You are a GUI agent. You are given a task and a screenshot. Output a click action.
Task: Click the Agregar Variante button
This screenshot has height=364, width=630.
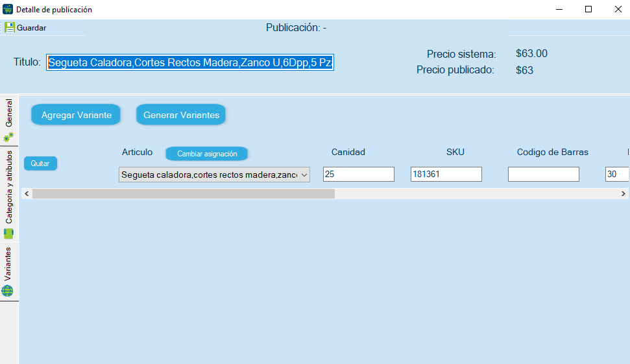[76, 115]
